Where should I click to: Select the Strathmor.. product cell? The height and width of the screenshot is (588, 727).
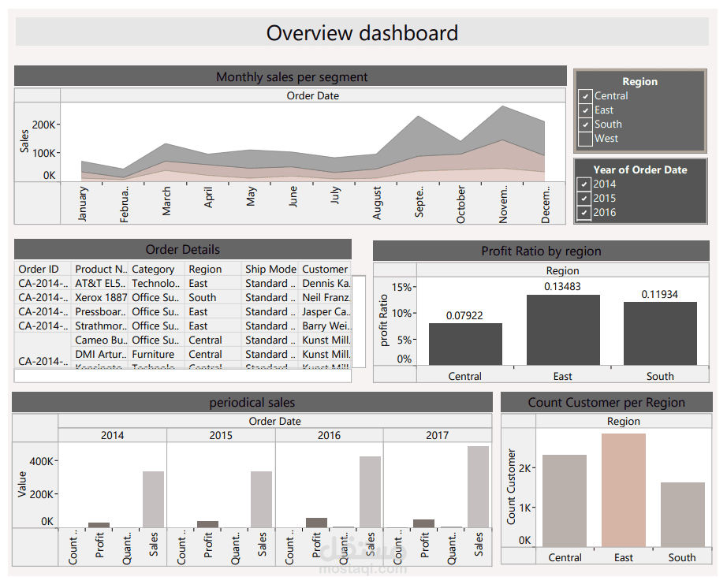(x=99, y=326)
